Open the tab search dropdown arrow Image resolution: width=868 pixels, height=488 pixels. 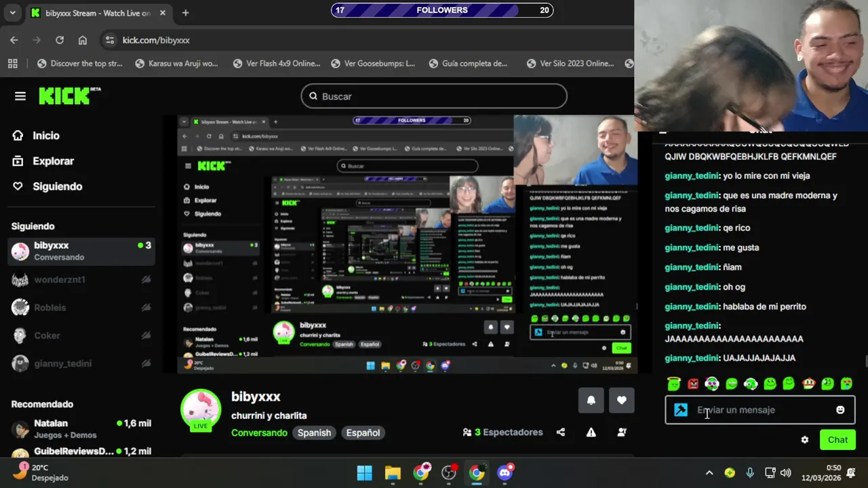pyautogui.click(x=12, y=13)
